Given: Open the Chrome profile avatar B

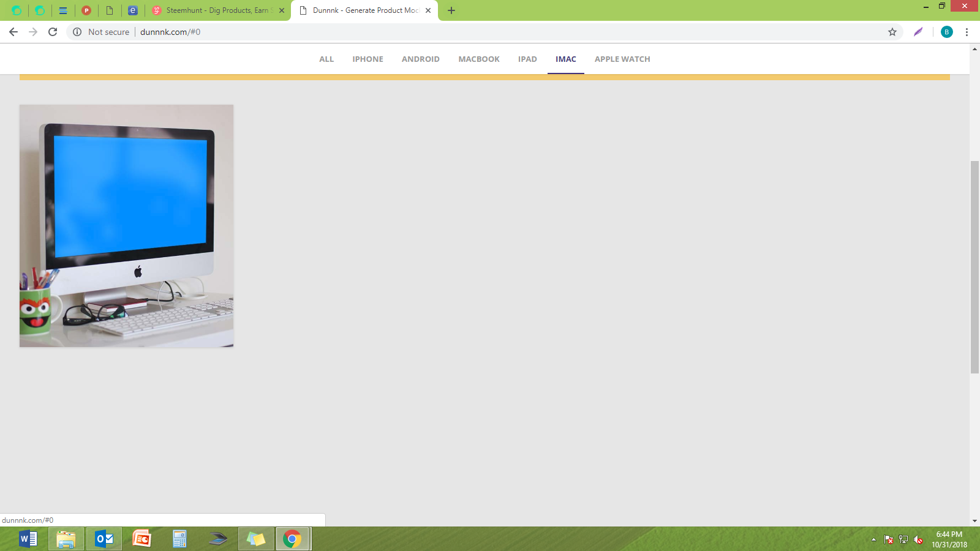Looking at the screenshot, I should [947, 32].
